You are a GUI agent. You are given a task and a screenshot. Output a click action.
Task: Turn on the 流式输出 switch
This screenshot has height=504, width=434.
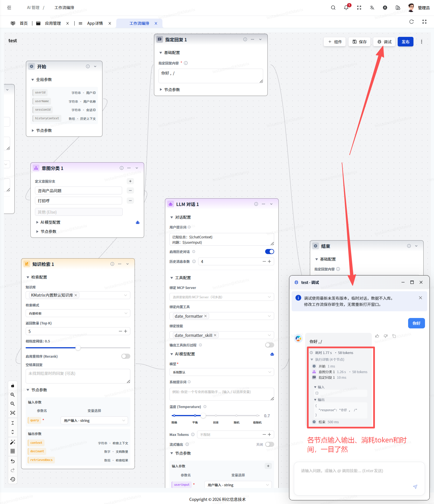click(x=269, y=444)
